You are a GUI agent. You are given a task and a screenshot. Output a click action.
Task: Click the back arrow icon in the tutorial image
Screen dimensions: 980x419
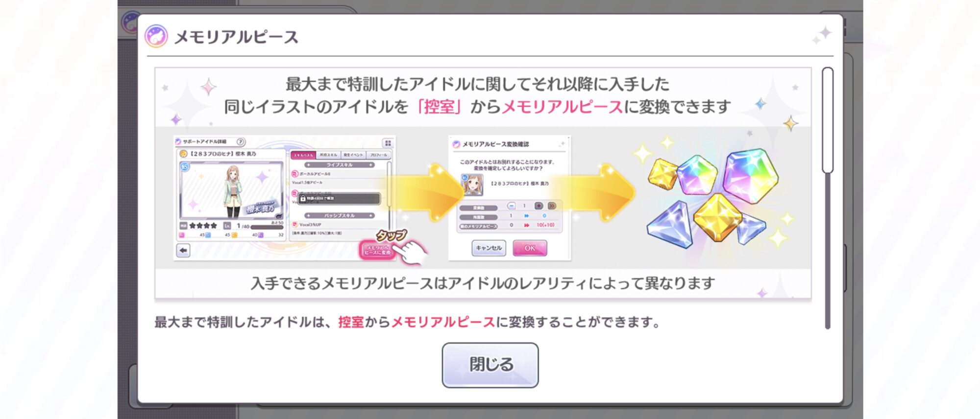click(183, 251)
